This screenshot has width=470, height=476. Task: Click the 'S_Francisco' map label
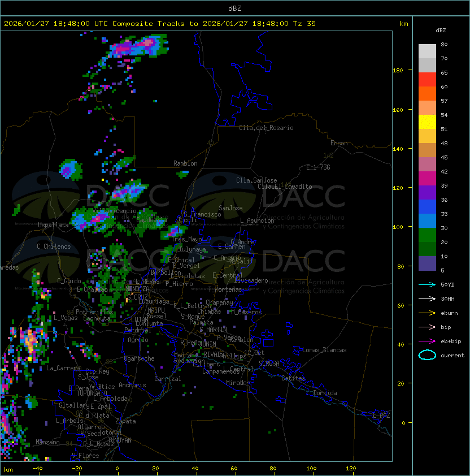pos(202,214)
